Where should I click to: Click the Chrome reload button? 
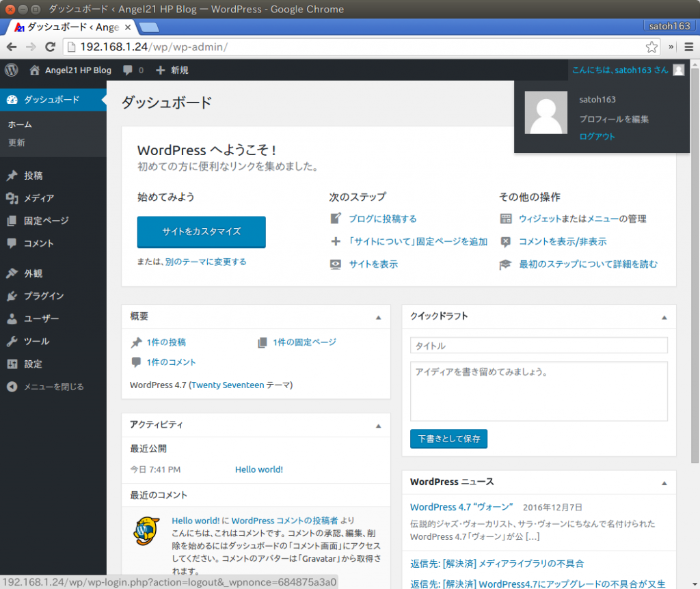click(x=51, y=47)
